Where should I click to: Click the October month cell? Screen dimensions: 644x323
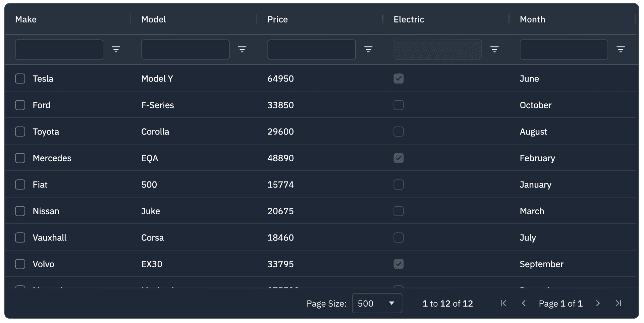point(536,105)
